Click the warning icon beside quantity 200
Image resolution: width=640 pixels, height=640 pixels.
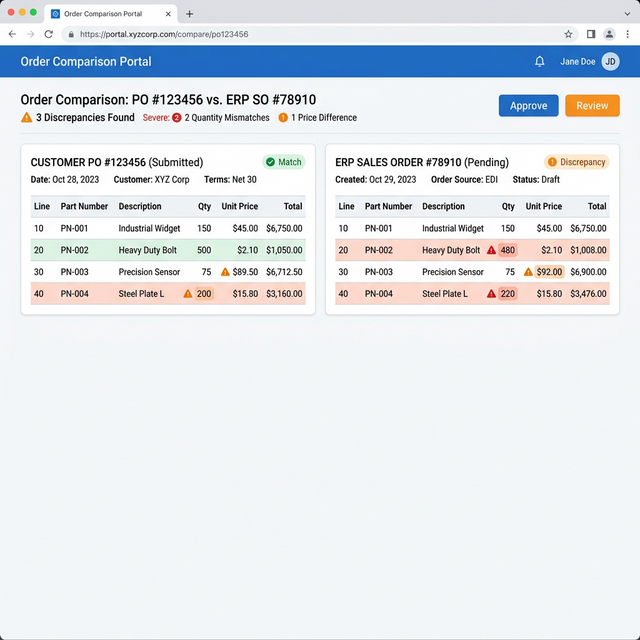188,293
